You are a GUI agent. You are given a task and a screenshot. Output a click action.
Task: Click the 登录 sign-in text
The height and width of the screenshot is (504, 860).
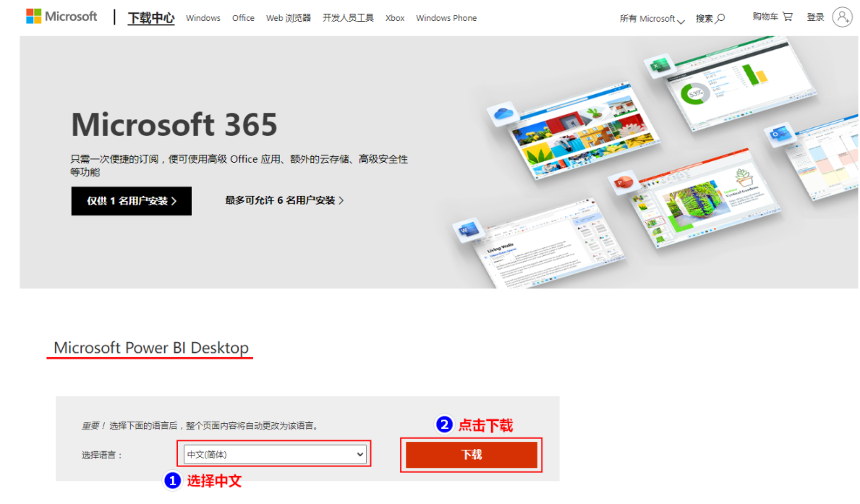tap(816, 17)
